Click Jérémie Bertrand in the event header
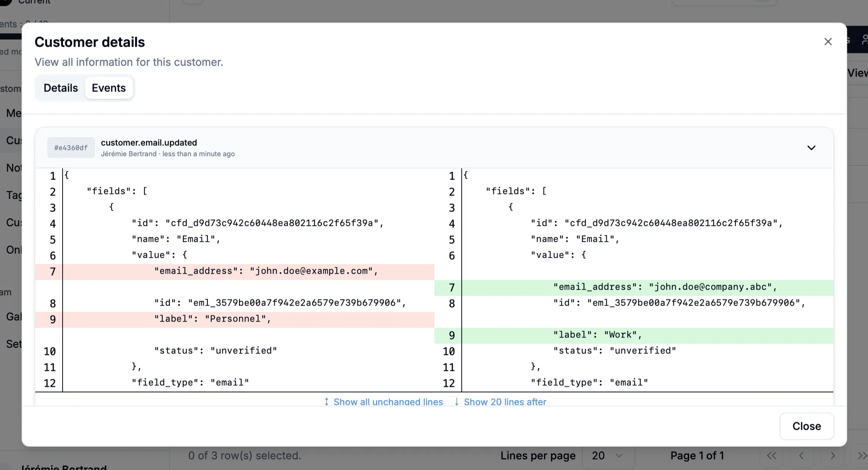The width and height of the screenshot is (868, 470). point(129,154)
